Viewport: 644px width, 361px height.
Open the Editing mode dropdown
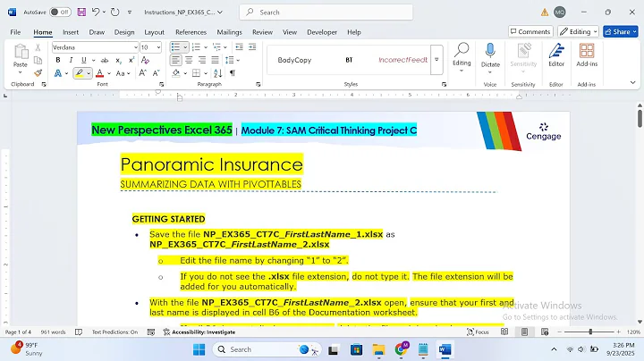coord(578,31)
